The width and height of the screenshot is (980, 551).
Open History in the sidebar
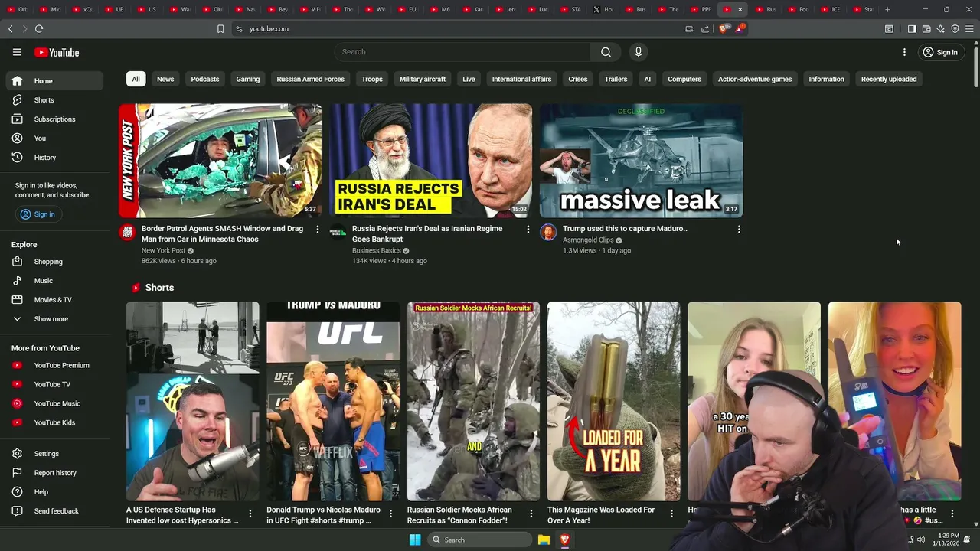pyautogui.click(x=54, y=158)
